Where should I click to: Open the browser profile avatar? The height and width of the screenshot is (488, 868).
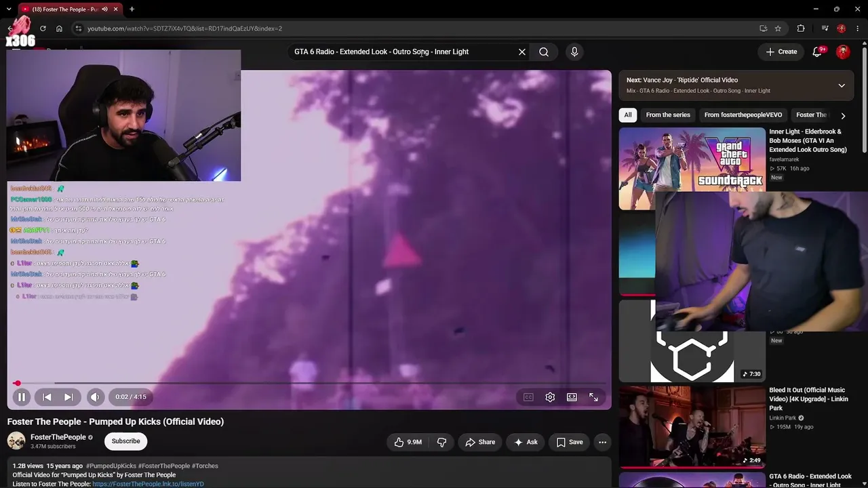[x=842, y=28]
